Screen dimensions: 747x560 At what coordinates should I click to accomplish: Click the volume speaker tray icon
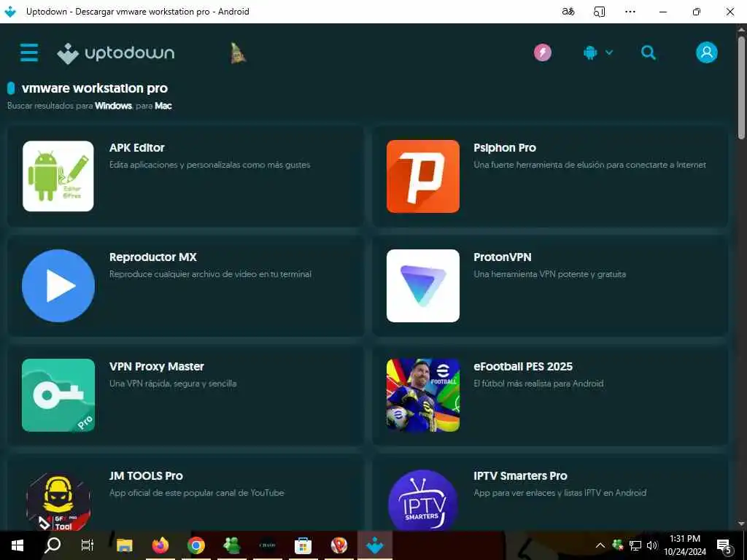(652, 545)
